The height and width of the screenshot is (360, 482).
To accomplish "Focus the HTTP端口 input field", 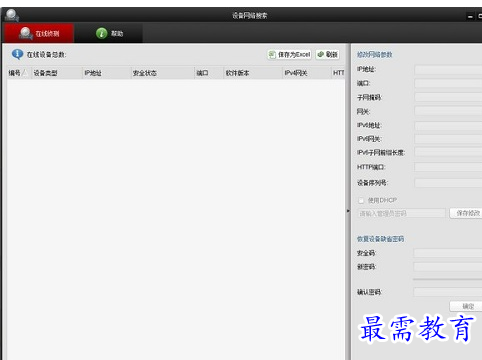I will point(448,167).
